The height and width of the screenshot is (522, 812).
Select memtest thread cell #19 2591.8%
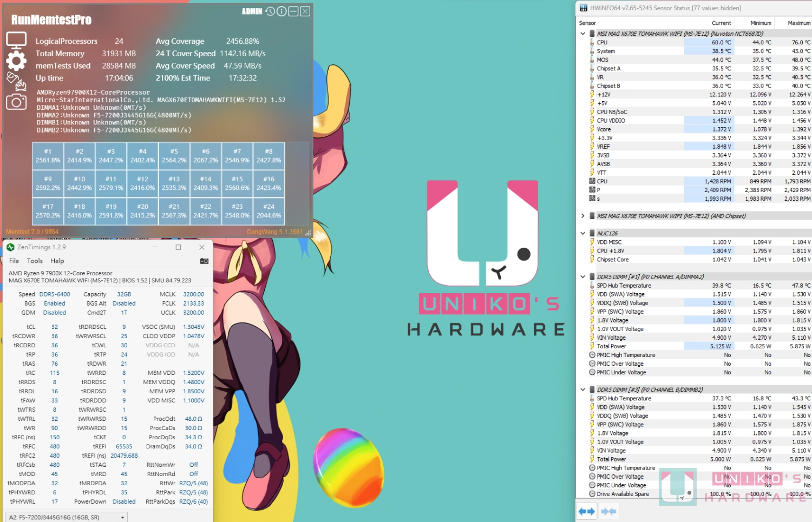(111, 211)
